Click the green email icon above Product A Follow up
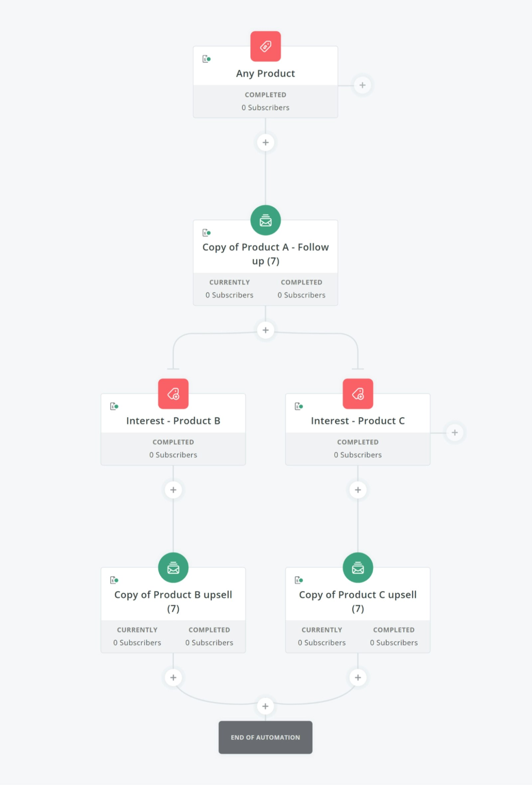The height and width of the screenshot is (785, 532). point(265,220)
